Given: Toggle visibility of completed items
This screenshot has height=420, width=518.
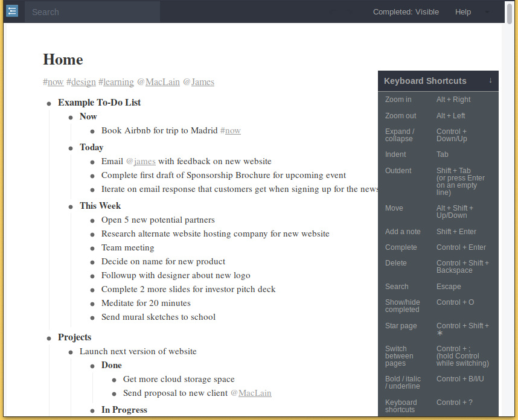Looking at the screenshot, I should click(406, 11).
